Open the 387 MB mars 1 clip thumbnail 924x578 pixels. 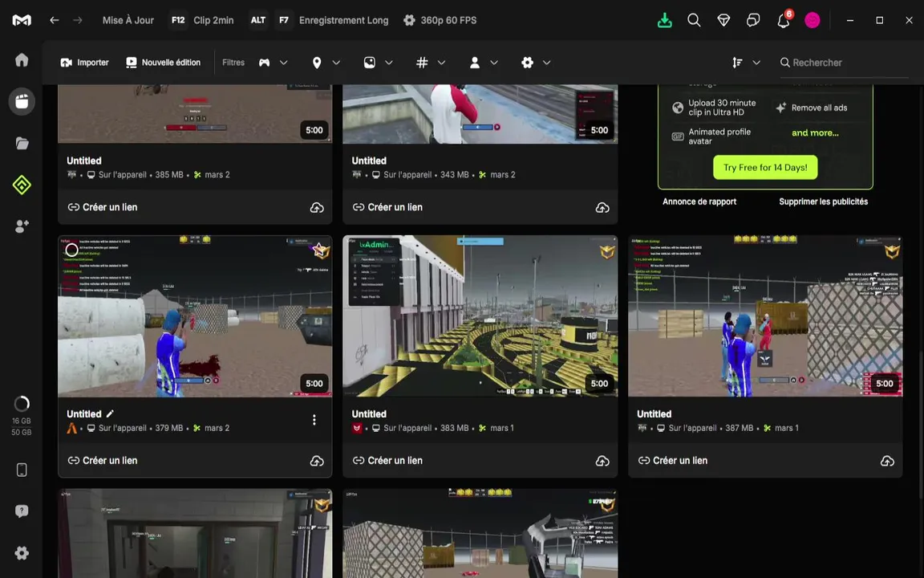pyautogui.click(x=765, y=316)
